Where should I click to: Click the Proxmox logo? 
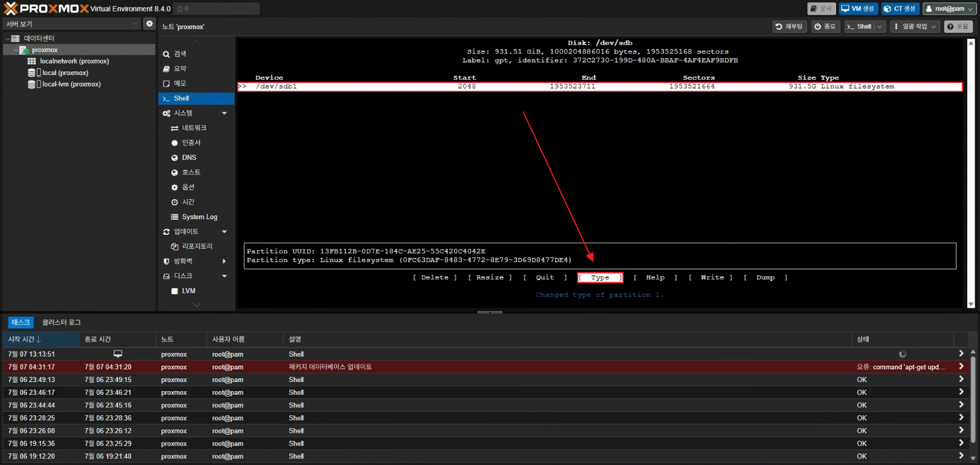click(46, 8)
